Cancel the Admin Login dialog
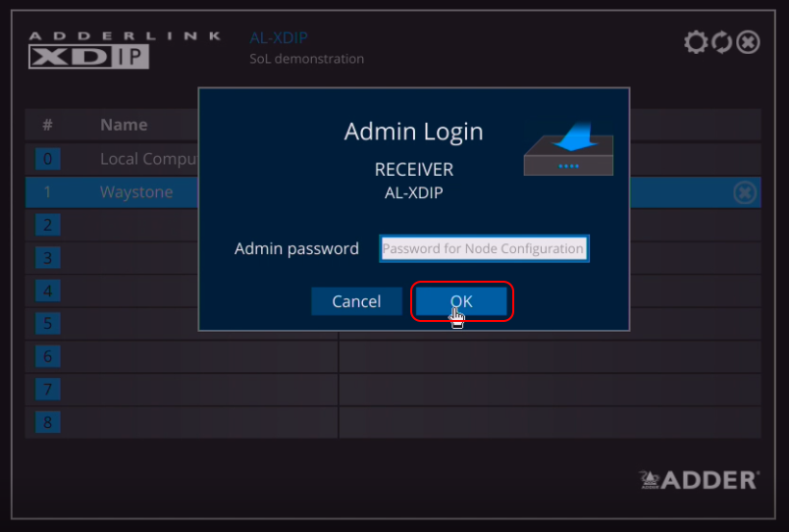The image size is (789, 532). click(356, 301)
